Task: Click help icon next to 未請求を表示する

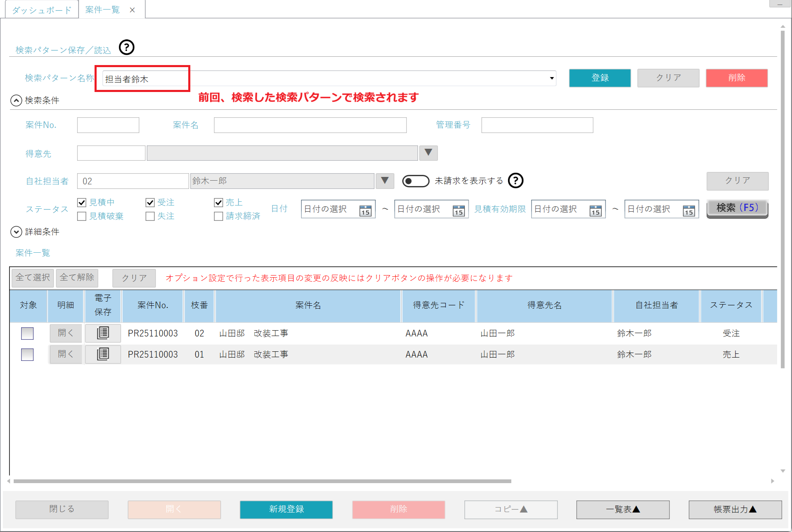Action: tap(515, 181)
